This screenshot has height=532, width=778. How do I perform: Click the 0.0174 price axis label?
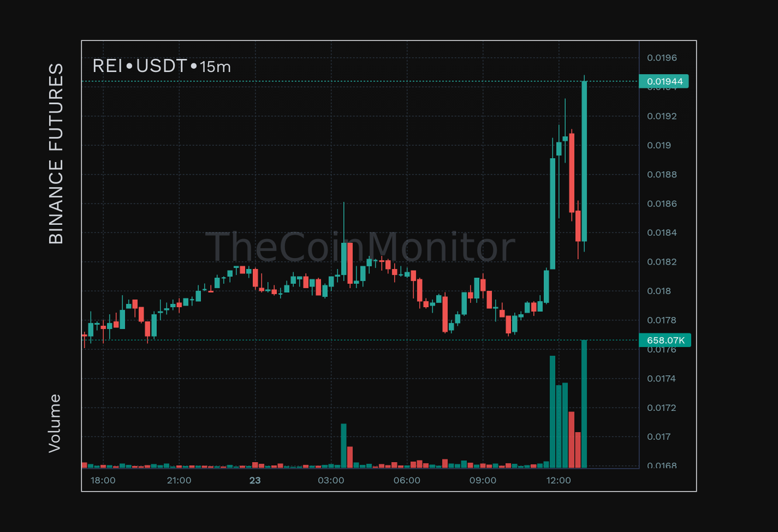tap(661, 379)
